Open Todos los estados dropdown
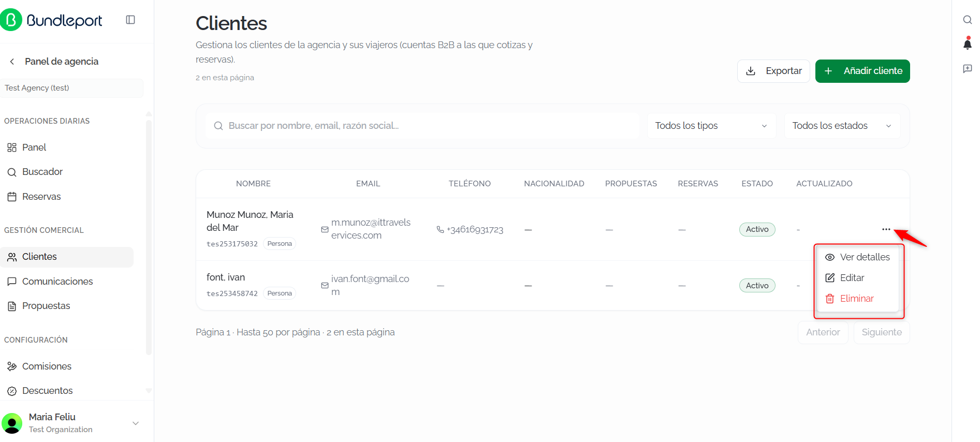Image resolution: width=980 pixels, height=442 pixels. (842, 126)
